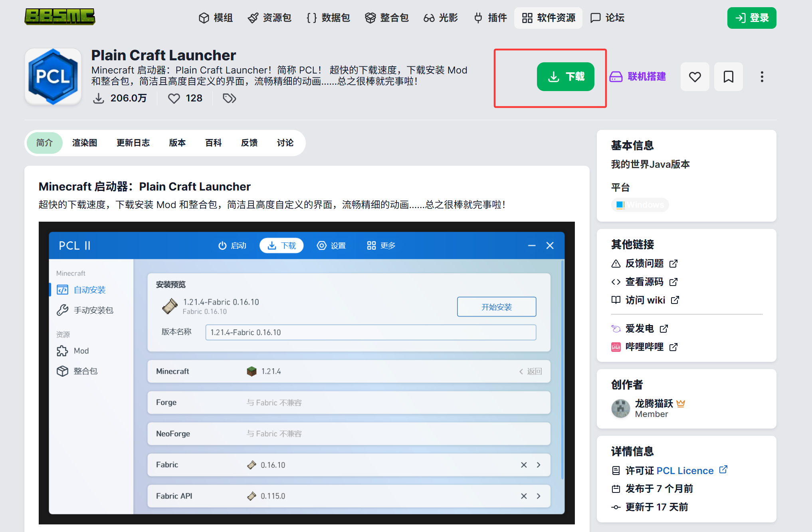812x532 pixels.
Task: Bookmark the project with bookmark icon
Action: pos(729,77)
